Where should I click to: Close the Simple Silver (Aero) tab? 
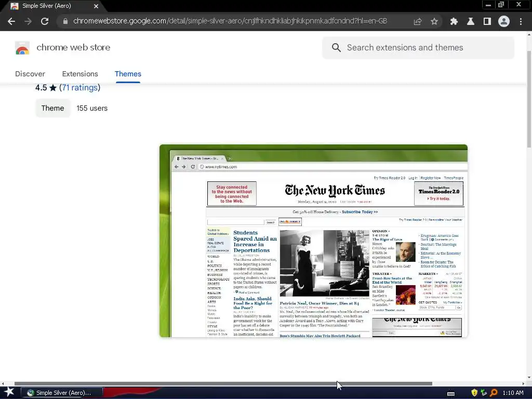pos(96,6)
